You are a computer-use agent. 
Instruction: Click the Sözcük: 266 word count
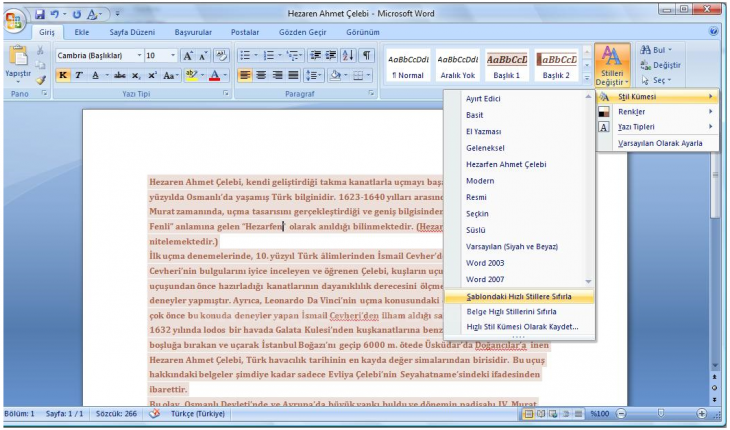(116, 413)
